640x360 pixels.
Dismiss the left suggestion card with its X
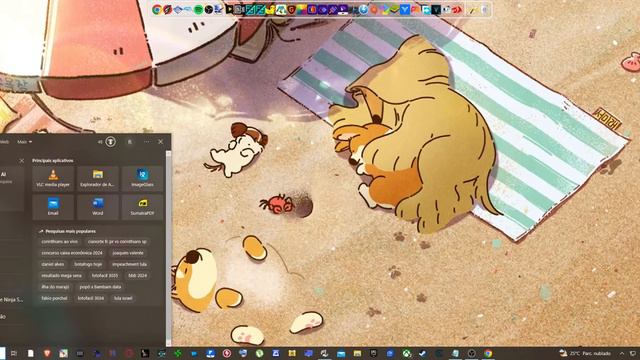[22, 161]
